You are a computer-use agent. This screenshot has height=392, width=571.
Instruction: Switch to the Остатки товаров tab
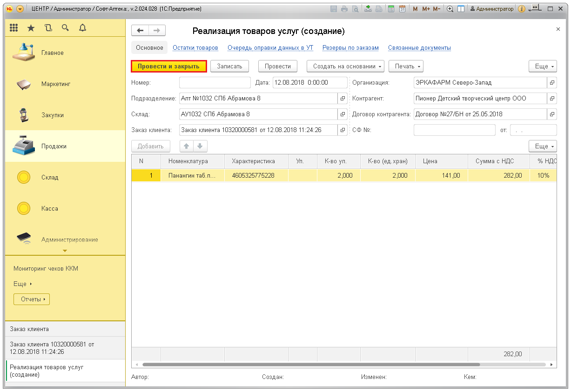pyautogui.click(x=195, y=48)
